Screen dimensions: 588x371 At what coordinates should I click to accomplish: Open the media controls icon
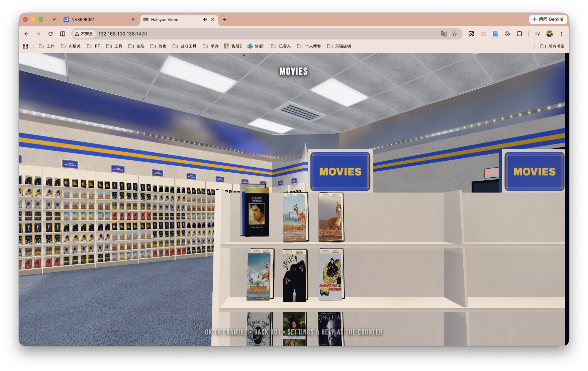click(537, 34)
